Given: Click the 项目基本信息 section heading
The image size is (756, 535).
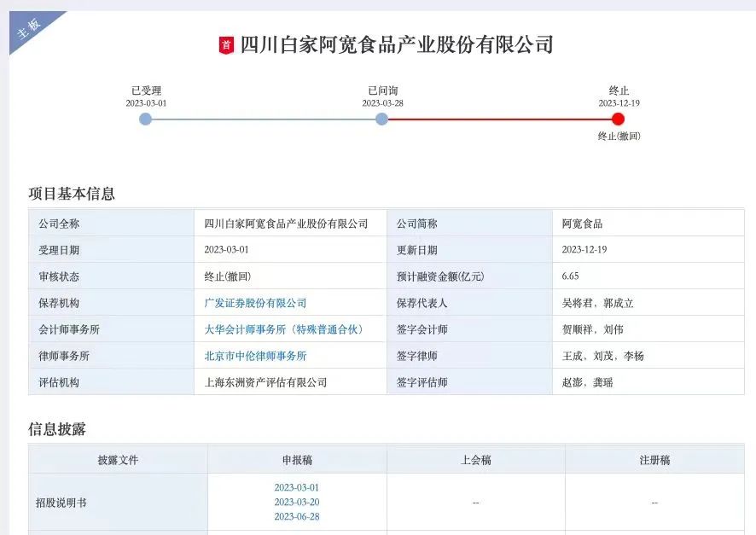Looking at the screenshot, I should [72, 194].
